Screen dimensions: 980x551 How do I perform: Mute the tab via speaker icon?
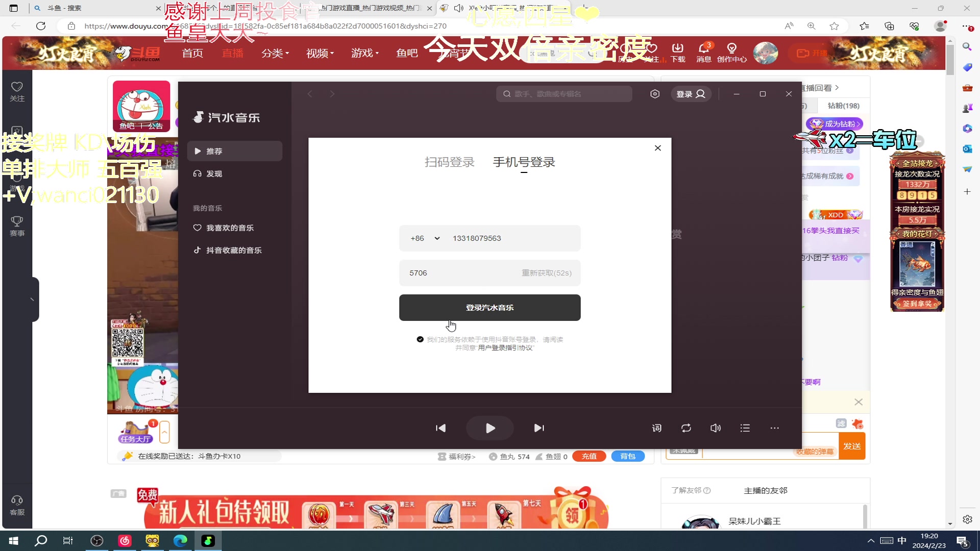click(x=458, y=8)
